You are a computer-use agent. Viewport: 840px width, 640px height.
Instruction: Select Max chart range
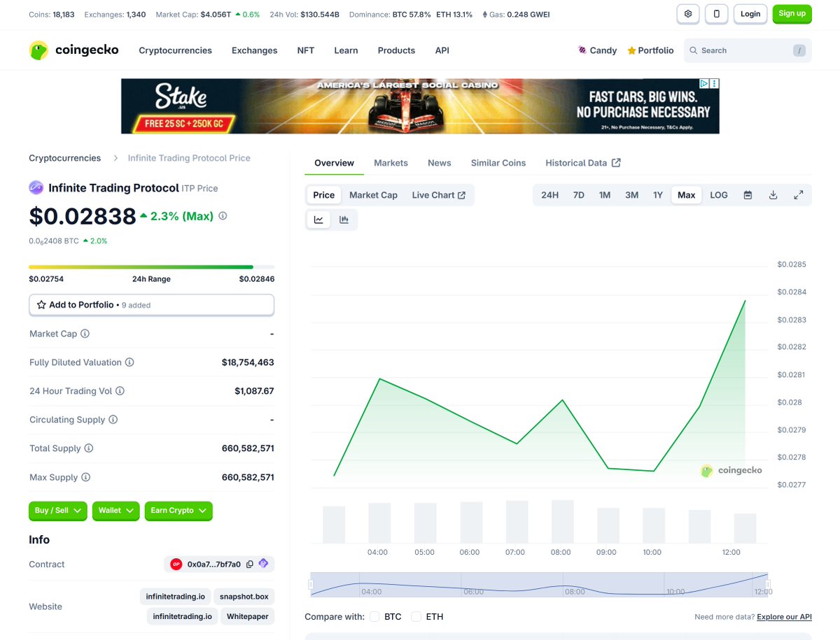tap(687, 195)
